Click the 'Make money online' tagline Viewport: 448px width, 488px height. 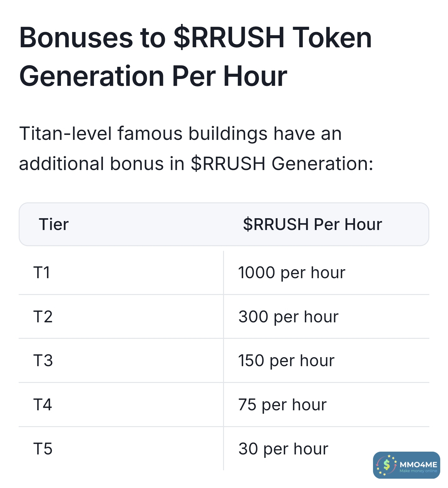418,471
